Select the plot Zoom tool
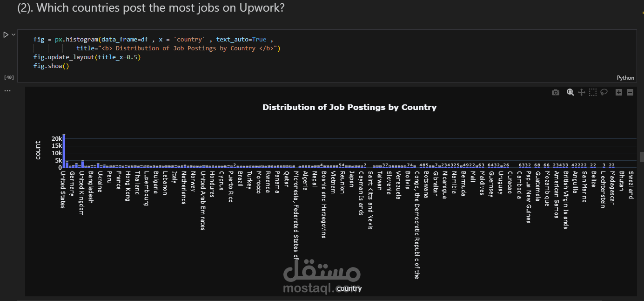 570,92
